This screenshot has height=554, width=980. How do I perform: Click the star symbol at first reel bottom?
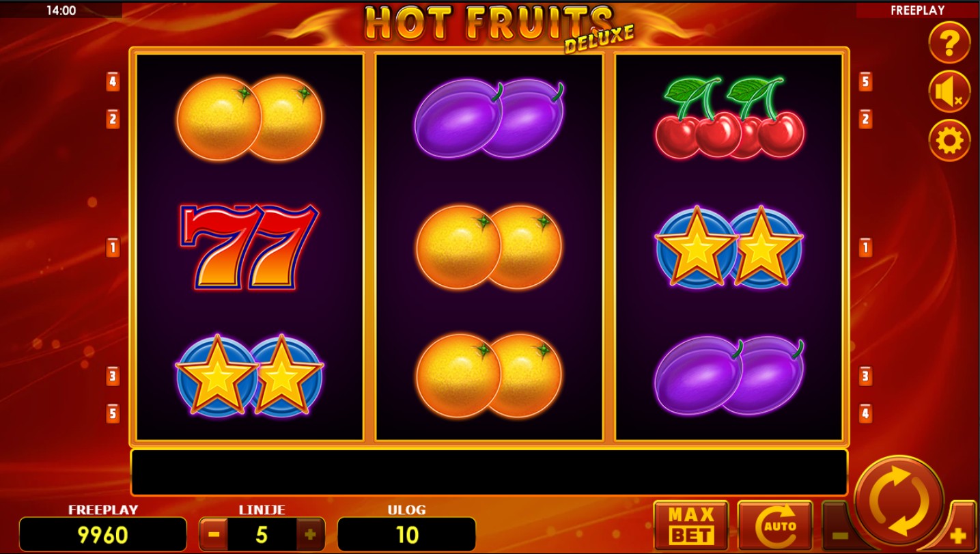coord(249,375)
